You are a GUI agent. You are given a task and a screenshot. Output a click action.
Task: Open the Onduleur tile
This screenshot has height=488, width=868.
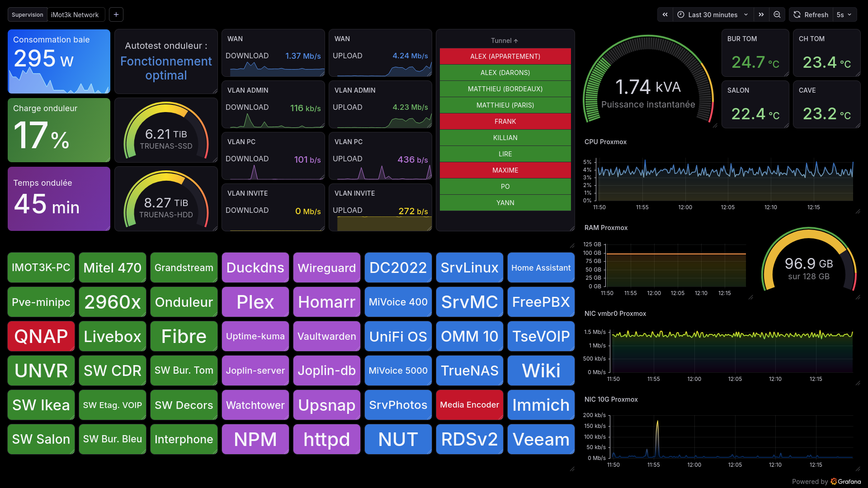tap(184, 302)
